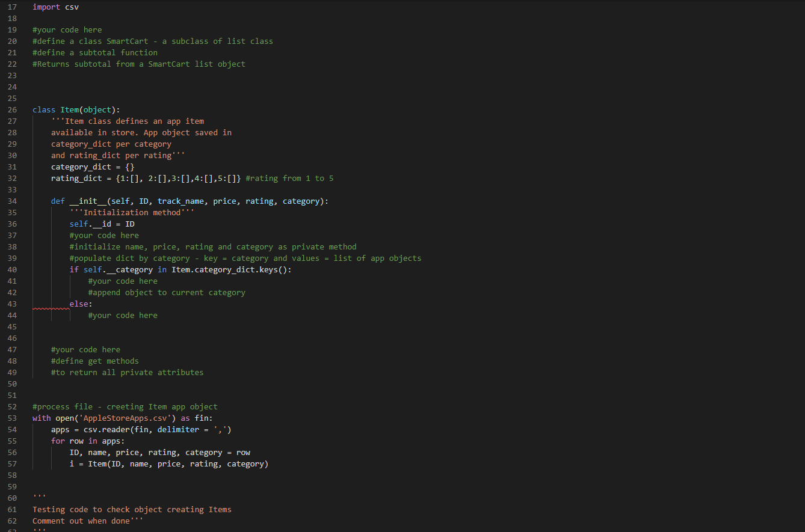Click the 'for row in apps:' loop line
The image size is (805, 532).
(x=88, y=441)
